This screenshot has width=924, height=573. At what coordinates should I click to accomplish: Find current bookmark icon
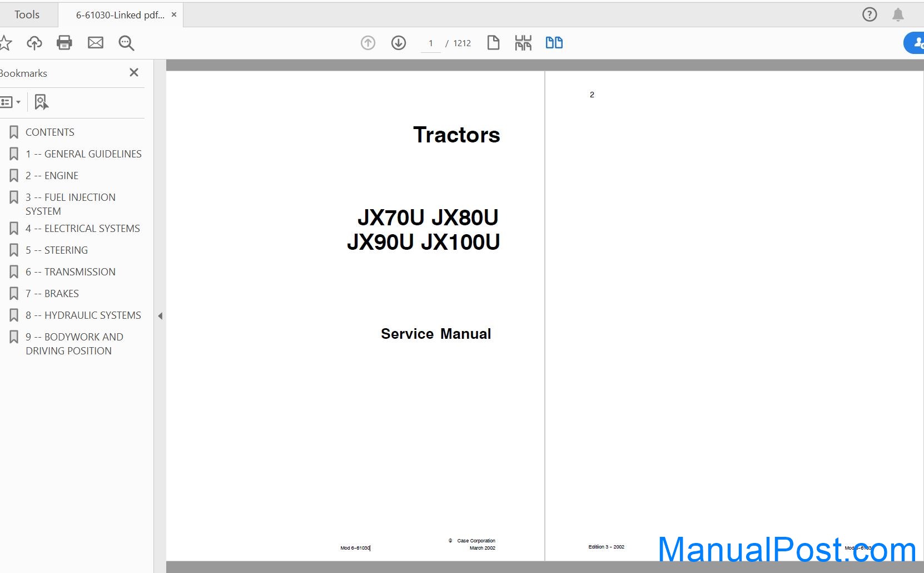42,102
